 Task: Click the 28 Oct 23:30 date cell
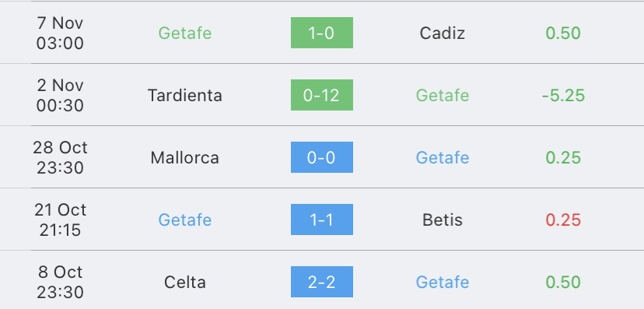(60, 157)
